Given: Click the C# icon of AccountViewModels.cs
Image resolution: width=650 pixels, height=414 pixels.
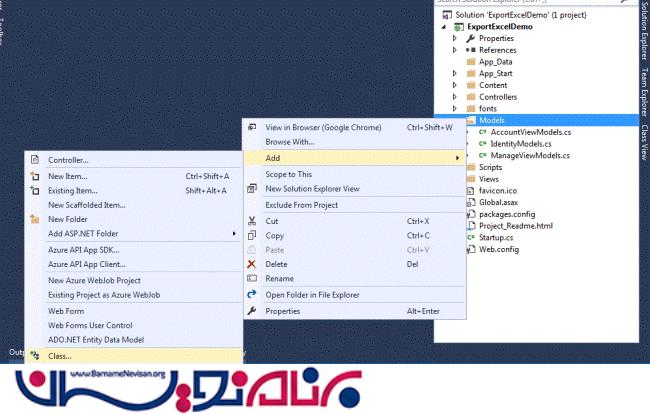Looking at the screenshot, I should pos(483,132).
